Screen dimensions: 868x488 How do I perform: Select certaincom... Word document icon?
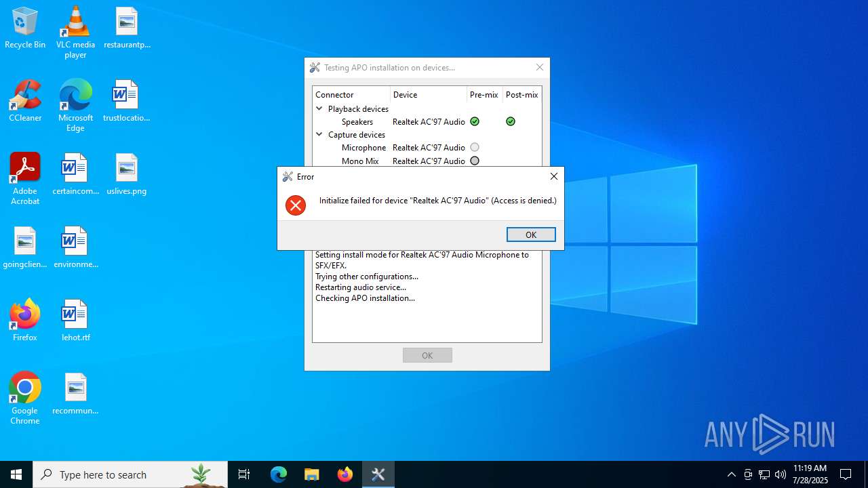point(75,175)
